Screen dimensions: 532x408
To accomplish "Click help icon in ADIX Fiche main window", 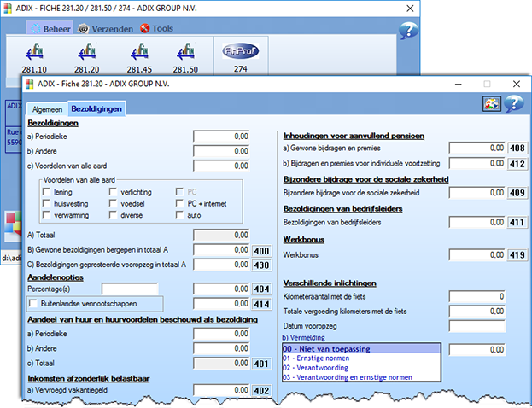I will click(408, 31).
